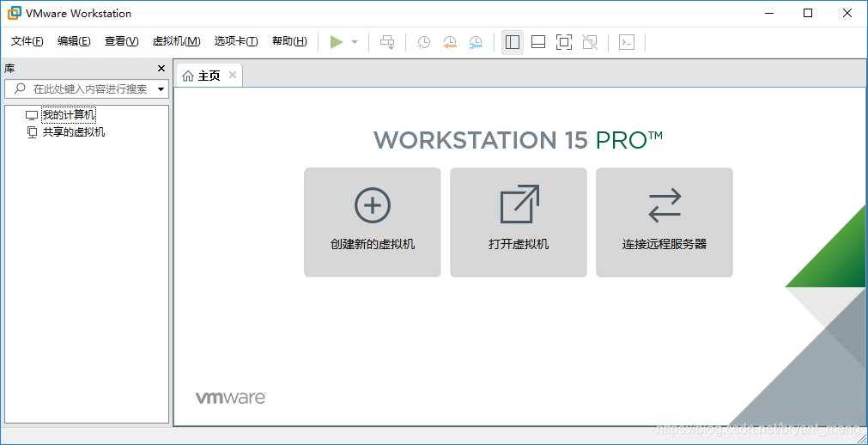Viewport: 868px width, 445px height.
Task: Click the console view toolbar icon
Action: coord(627,42)
